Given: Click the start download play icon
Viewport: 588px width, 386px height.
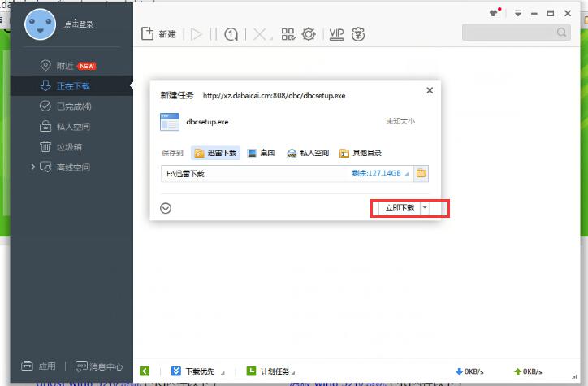Looking at the screenshot, I should (196, 34).
